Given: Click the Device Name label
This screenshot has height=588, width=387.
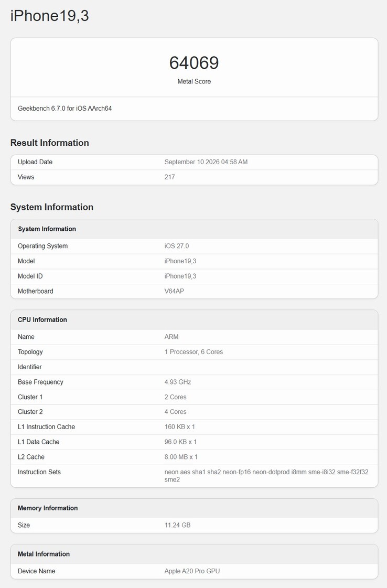Looking at the screenshot, I should coord(37,571).
